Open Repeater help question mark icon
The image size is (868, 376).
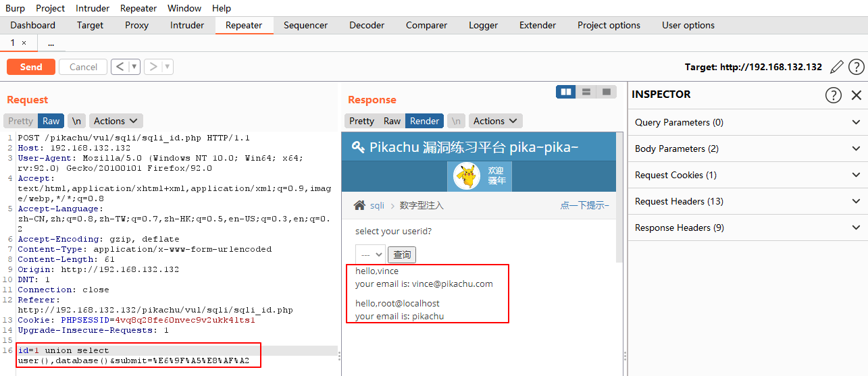click(x=857, y=67)
